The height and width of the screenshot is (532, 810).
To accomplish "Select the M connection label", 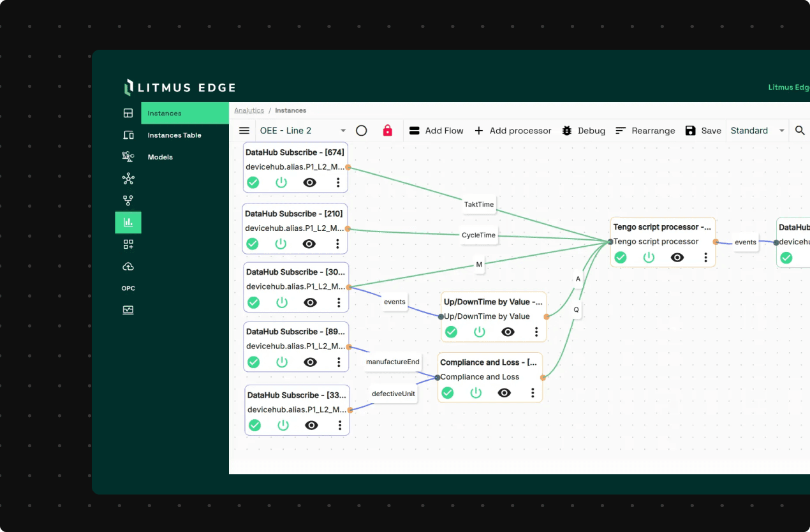I will pyautogui.click(x=479, y=265).
